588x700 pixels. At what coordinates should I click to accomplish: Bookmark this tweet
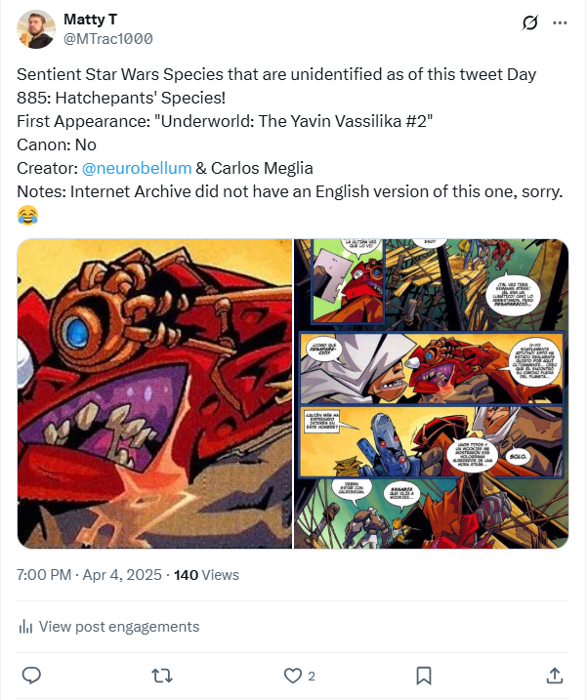pyautogui.click(x=424, y=675)
